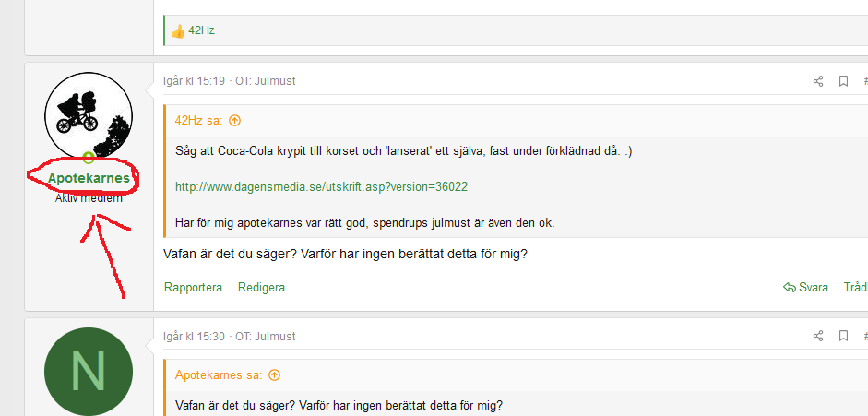This screenshot has height=416, width=868.
Task: Click Redigera to edit the post
Action: [x=261, y=287]
